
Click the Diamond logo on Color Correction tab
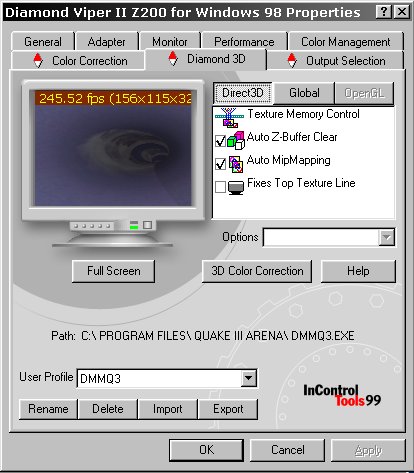[x=38, y=60]
